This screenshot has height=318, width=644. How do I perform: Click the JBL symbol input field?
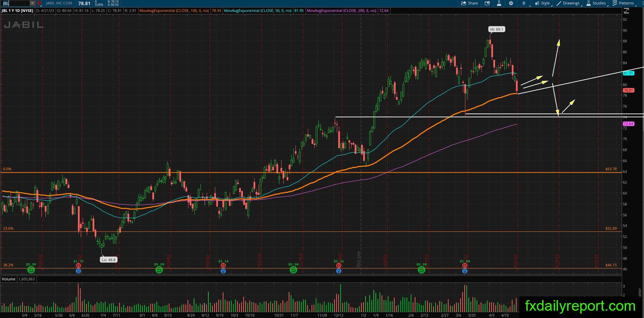(15, 3)
